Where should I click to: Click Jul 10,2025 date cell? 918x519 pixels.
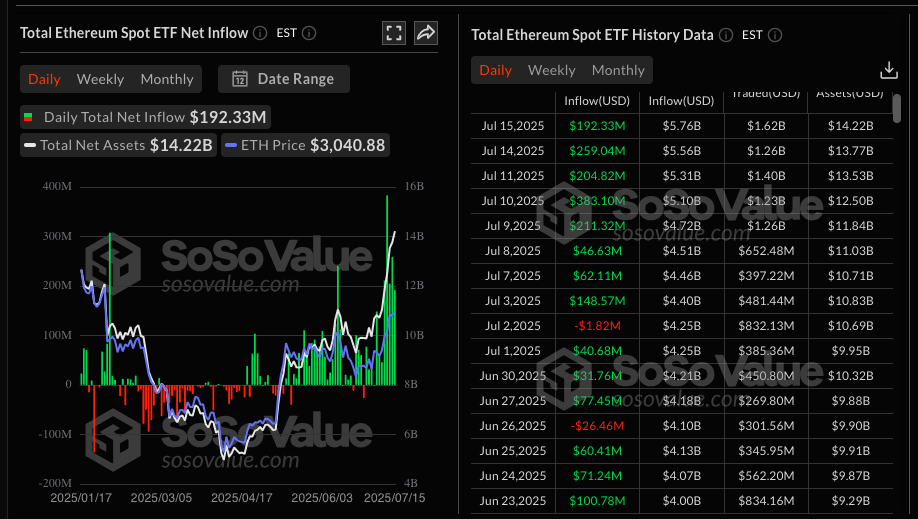[x=513, y=201]
